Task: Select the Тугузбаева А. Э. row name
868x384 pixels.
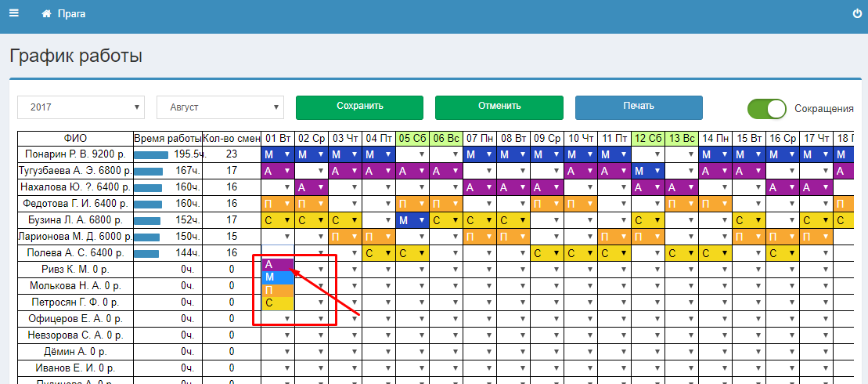Action: [x=75, y=171]
